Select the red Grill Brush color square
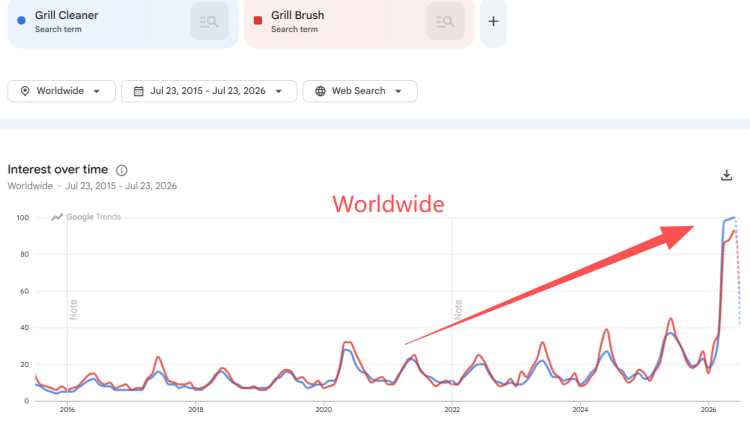Image resolution: width=750 pixels, height=424 pixels. (x=257, y=21)
